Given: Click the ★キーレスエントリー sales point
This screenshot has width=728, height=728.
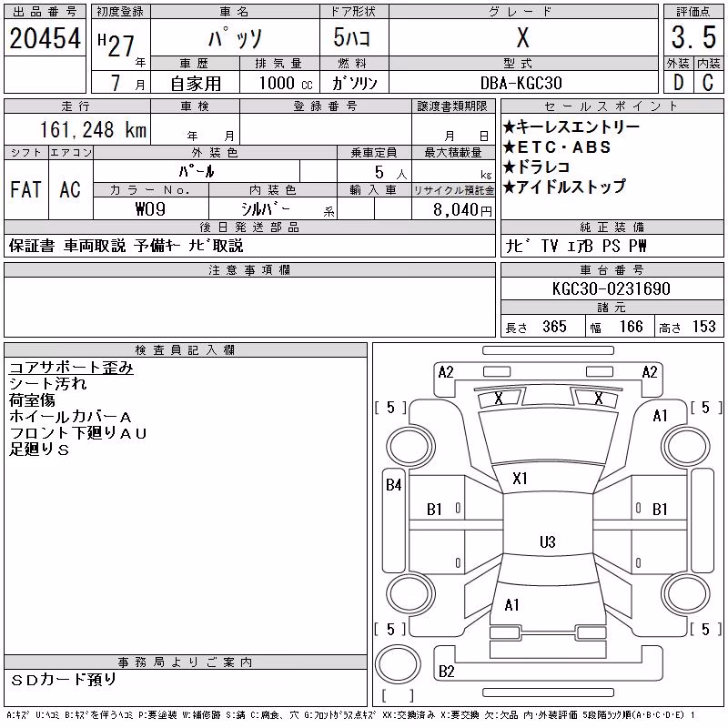Looking at the screenshot, I should coord(571,126).
